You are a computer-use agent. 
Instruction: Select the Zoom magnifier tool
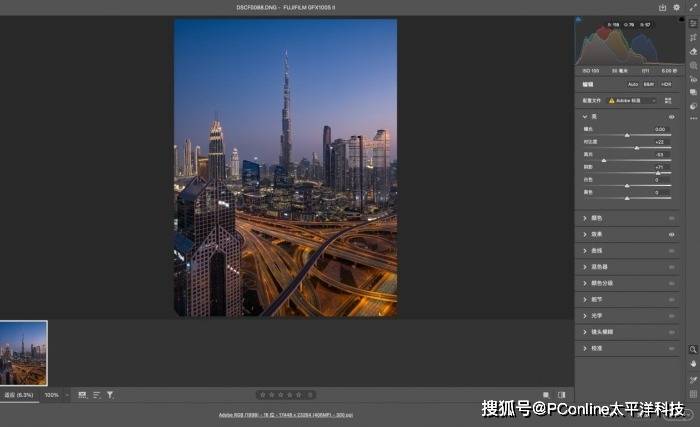693,349
